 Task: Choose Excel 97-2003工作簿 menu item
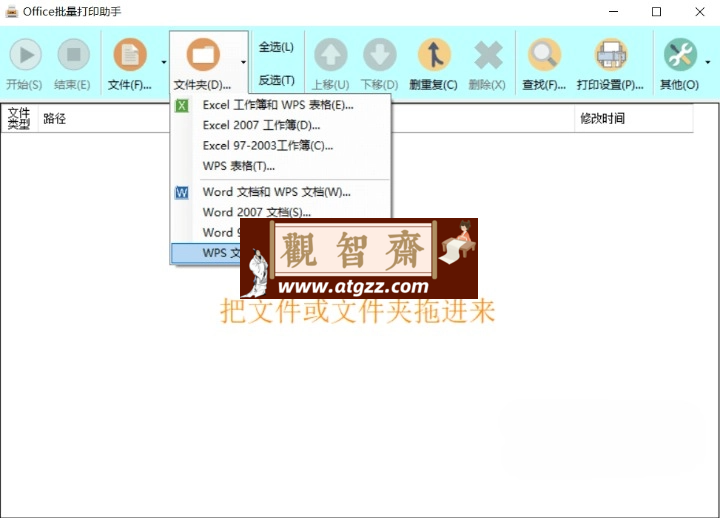coord(281,146)
